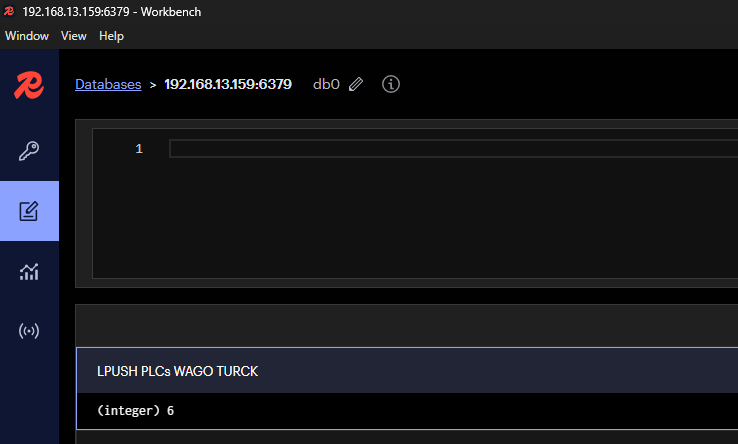
Task: Open the Pub/Sub broadcast icon
Action: (29, 331)
